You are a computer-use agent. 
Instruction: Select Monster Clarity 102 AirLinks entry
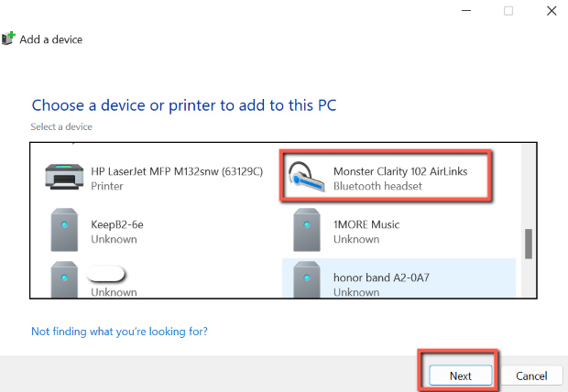click(x=386, y=177)
